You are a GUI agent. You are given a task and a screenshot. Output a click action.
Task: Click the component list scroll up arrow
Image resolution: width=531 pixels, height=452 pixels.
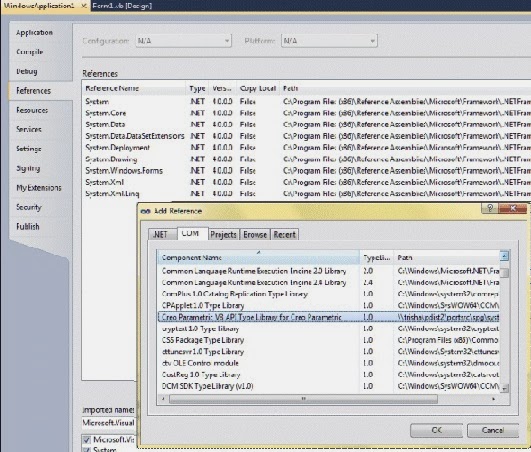click(x=504, y=256)
